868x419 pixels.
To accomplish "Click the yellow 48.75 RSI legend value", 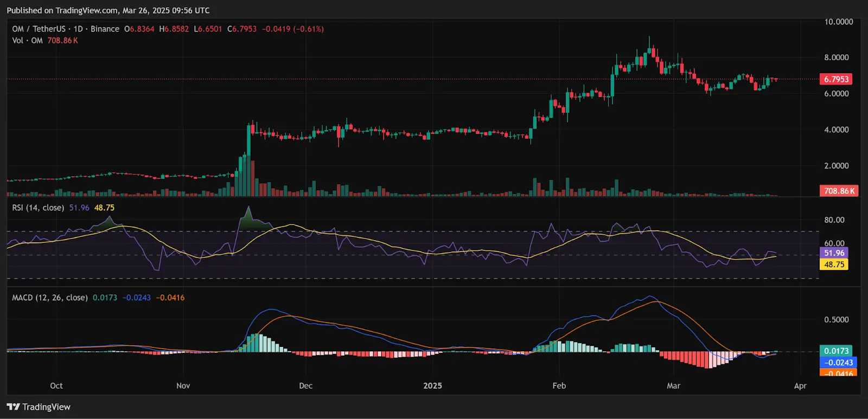I will click(x=104, y=208).
